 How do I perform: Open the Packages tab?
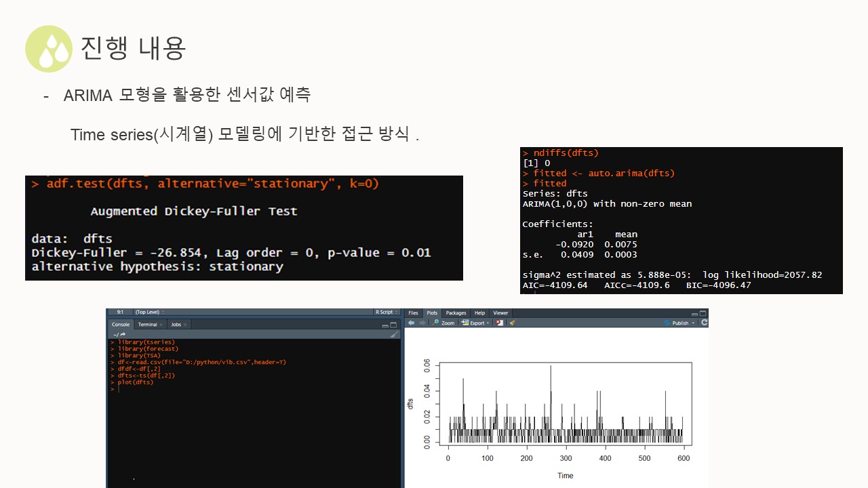[x=456, y=313]
